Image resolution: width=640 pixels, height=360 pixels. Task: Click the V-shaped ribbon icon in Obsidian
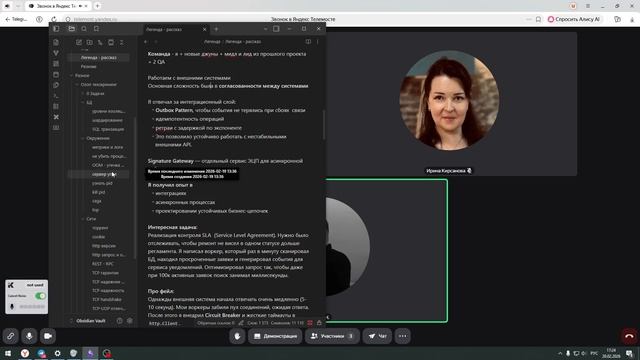(56, 53)
